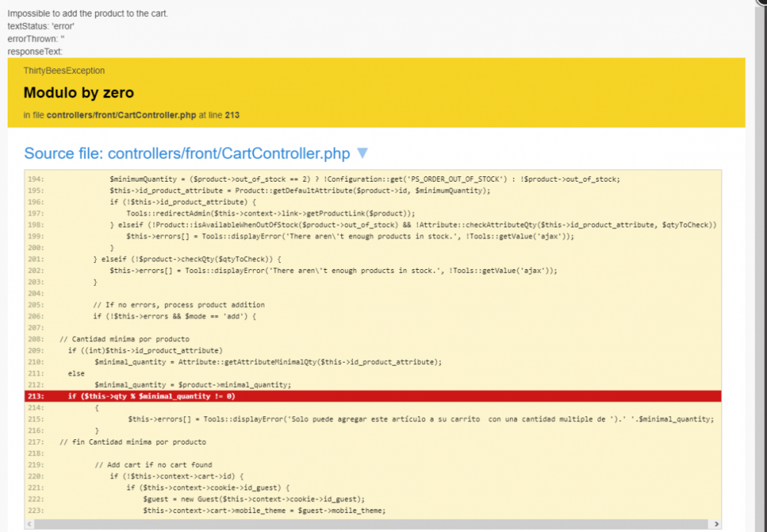Click the 'Cantidad minima por producto' comment line
This screenshot has height=532, width=767.
(x=124, y=339)
